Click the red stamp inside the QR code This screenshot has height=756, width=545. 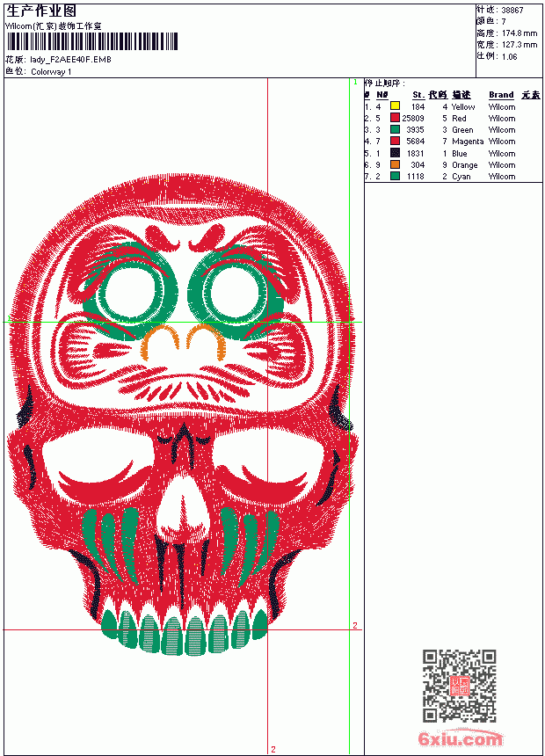[460, 685]
